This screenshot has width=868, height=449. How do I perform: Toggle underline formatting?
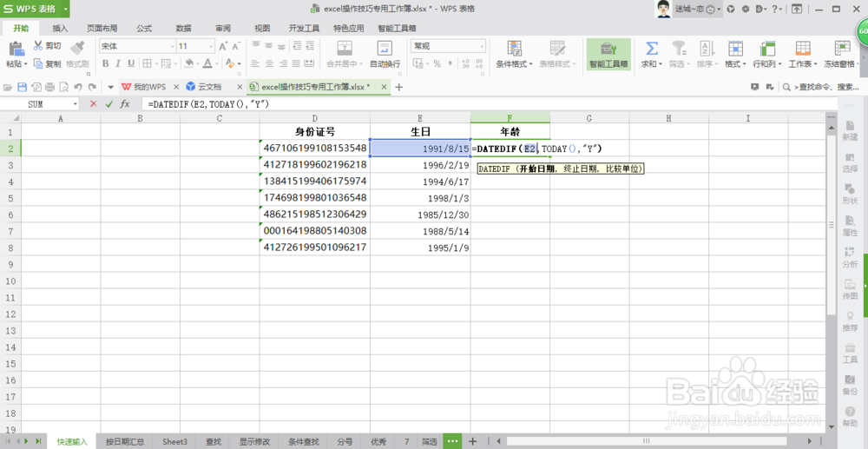tap(131, 63)
